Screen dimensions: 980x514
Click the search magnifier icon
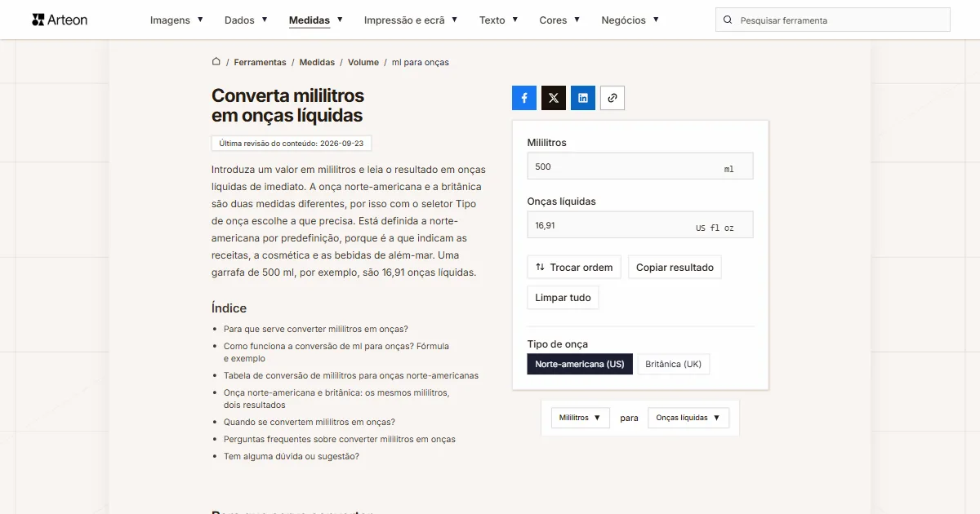728,20
